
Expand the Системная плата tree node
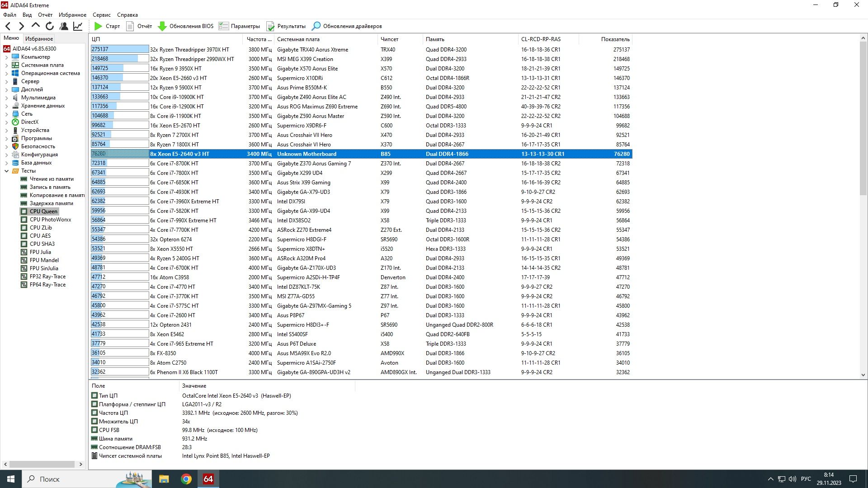point(6,65)
